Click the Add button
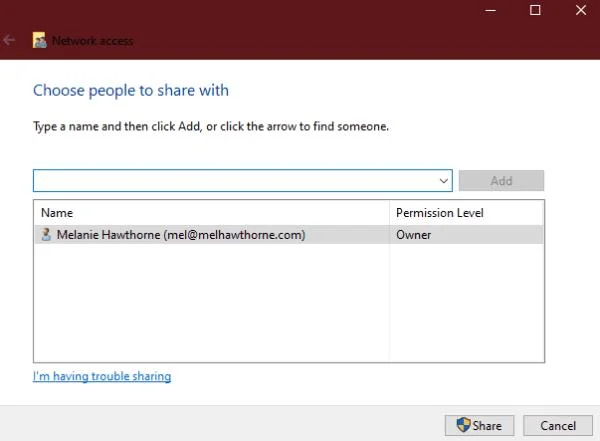600x441 pixels. pyautogui.click(x=501, y=181)
